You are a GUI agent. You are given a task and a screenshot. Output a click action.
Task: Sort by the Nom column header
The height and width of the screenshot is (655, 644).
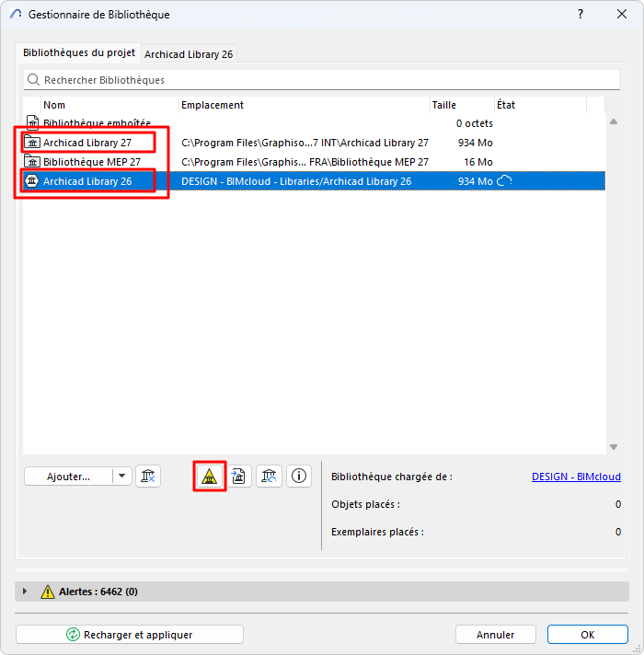(109, 105)
